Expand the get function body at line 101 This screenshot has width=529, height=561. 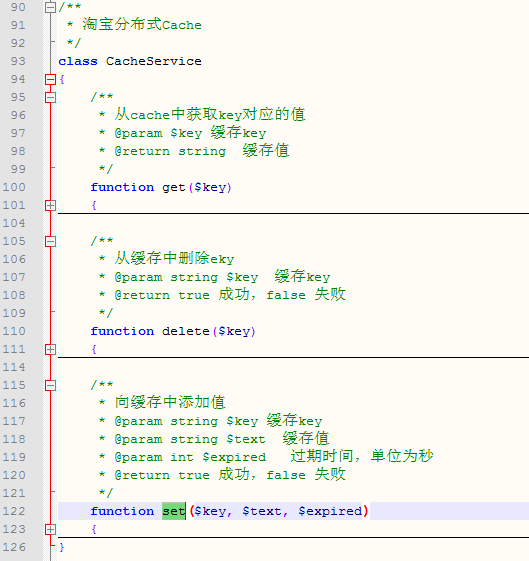pyautogui.click(x=50, y=205)
